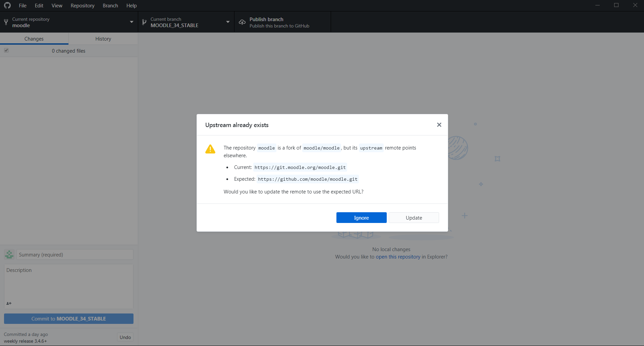This screenshot has height=346, width=644.
Task: Focus the commit Description text area
Action: click(69, 286)
